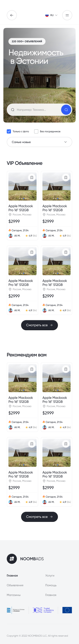Click 'Смотреть все' under VIP Объявление

[39, 325]
